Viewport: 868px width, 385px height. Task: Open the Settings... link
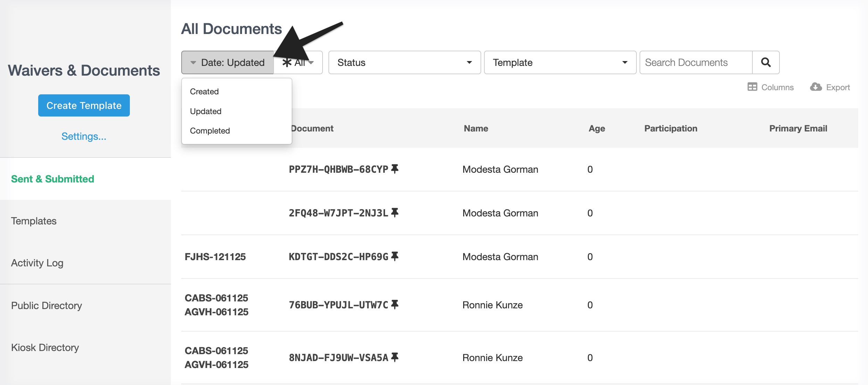coord(84,136)
